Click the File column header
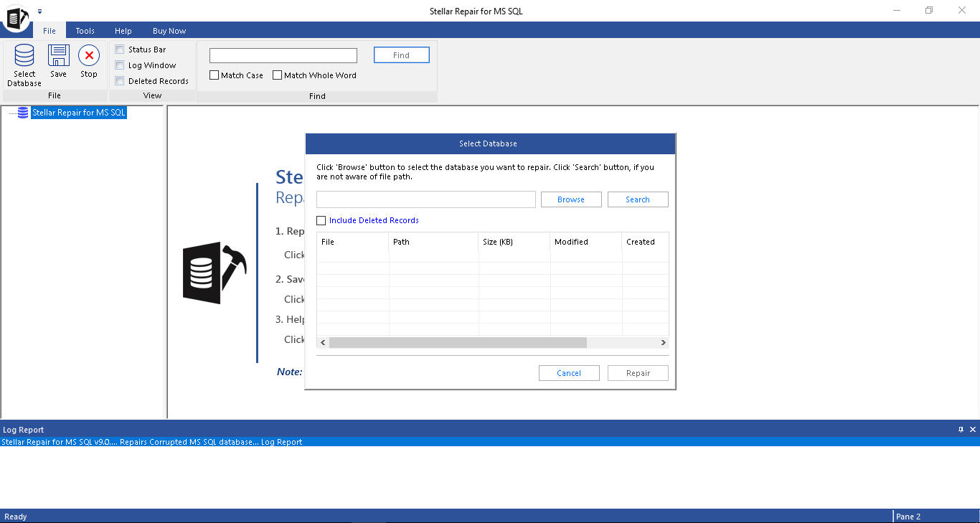 click(353, 242)
